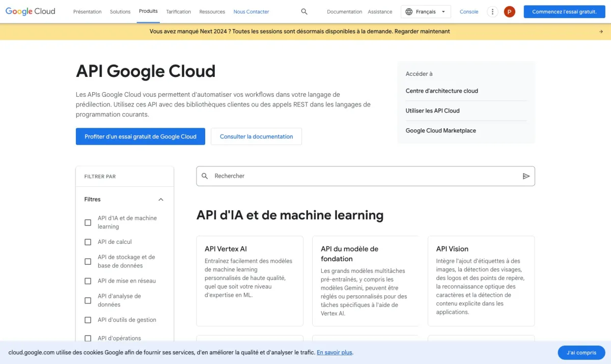Open the three-dot more options menu
611x364 pixels.
(492, 12)
